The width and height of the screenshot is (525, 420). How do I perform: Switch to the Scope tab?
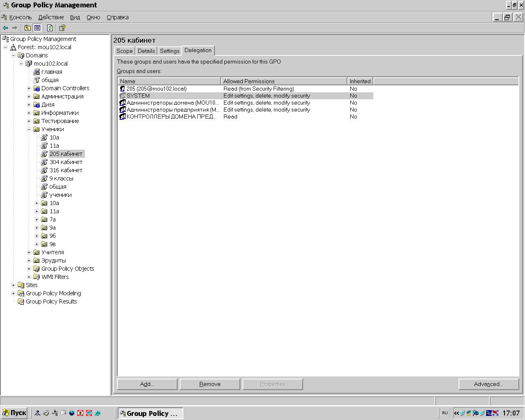[124, 51]
